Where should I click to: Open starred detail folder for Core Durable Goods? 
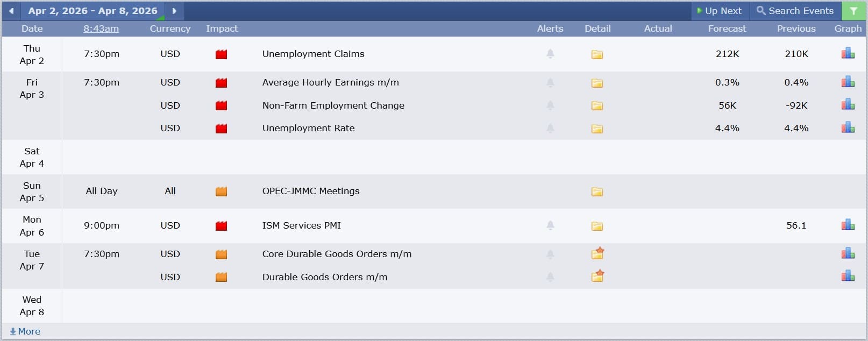coord(597,253)
